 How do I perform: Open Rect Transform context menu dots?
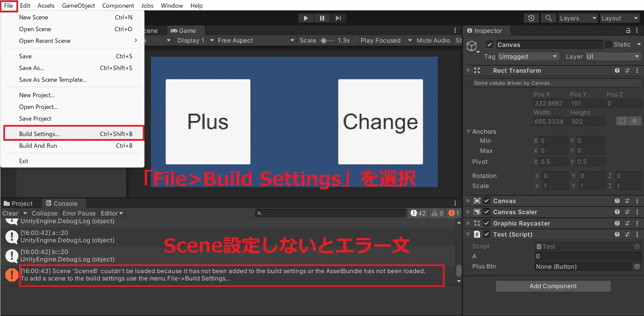click(637, 70)
